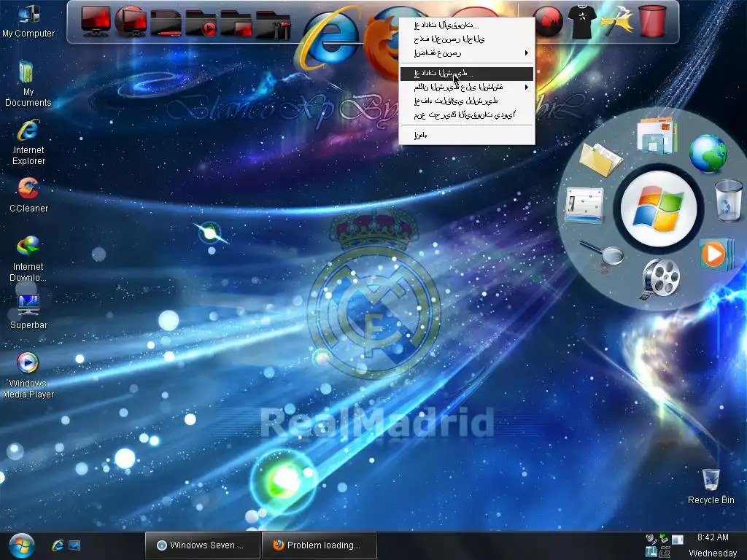Click highlighted Dock Settings menu entry
Viewport: 747px width, 560px height.
pos(466,74)
